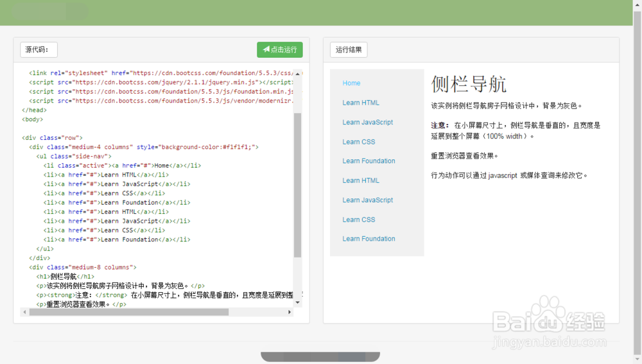
Task: Open the Home link in side nav
Action: coord(351,83)
